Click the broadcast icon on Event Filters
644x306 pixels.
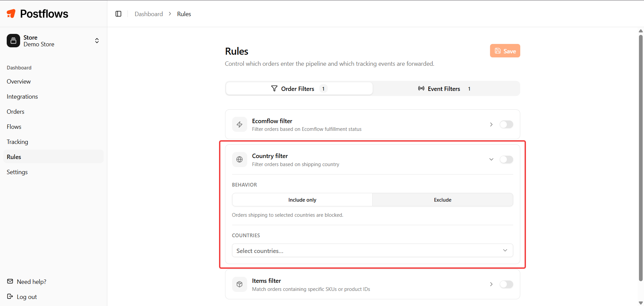tap(421, 89)
